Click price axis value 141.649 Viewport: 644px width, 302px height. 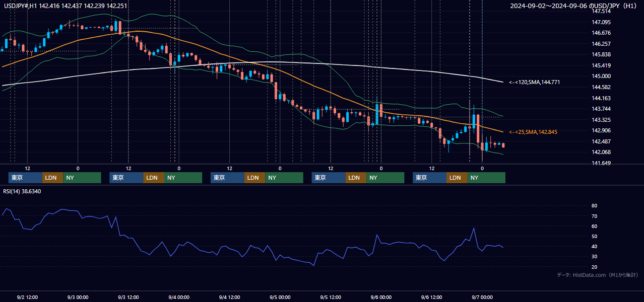pyautogui.click(x=601, y=163)
